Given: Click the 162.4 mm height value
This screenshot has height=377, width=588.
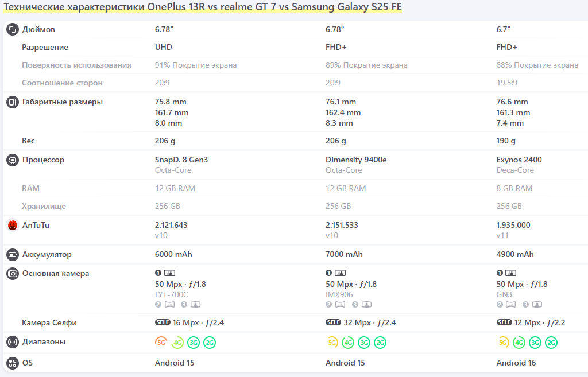Looking at the screenshot, I should [343, 113].
